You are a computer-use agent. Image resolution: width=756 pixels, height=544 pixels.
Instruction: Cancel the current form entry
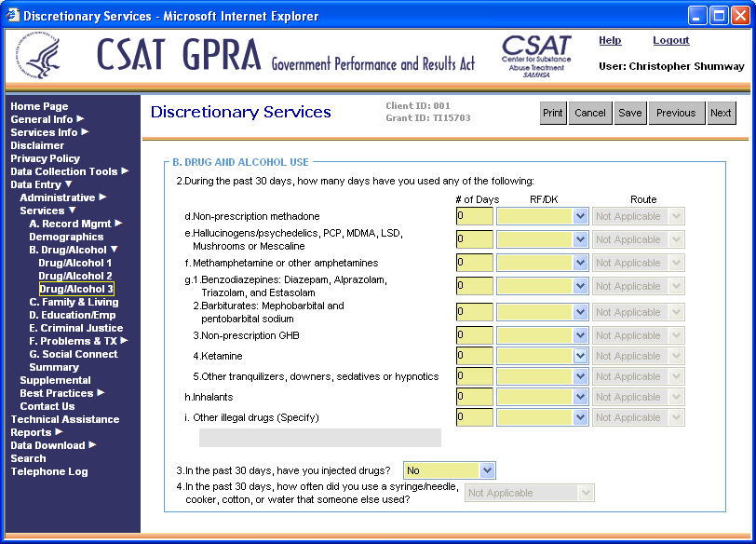coord(589,113)
